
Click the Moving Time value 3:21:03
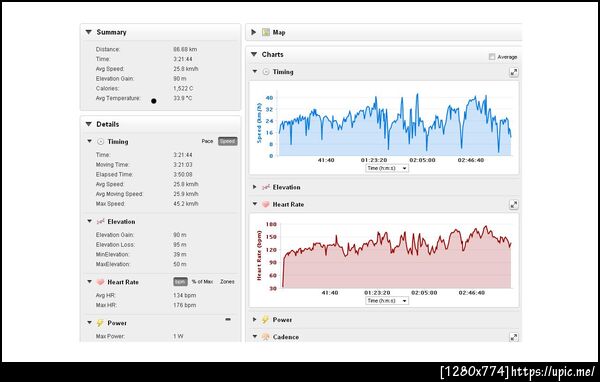(x=183, y=165)
